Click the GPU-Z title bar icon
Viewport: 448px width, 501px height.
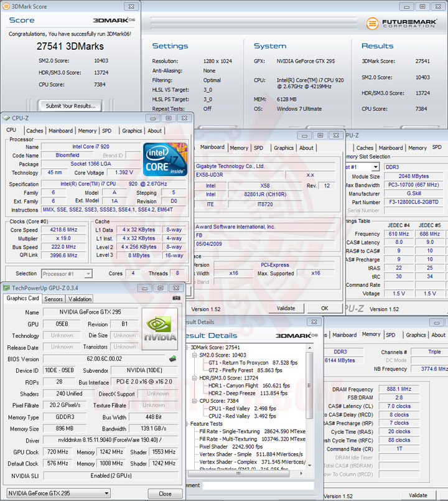point(6,288)
